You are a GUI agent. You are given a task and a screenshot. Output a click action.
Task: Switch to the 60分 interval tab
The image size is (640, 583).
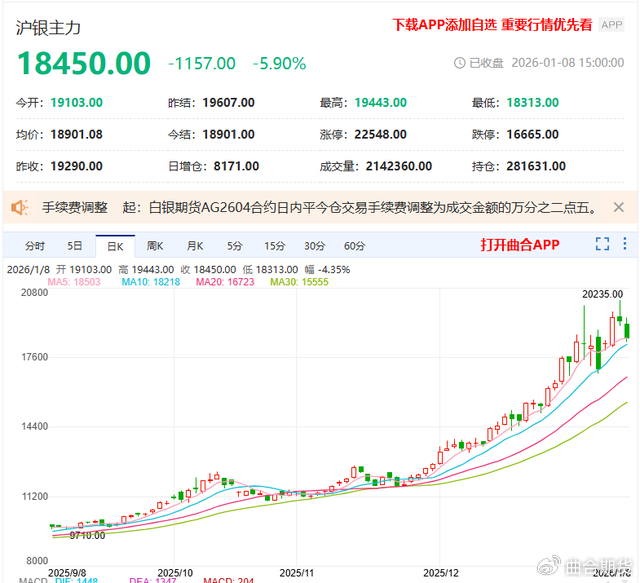click(x=354, y=246)
